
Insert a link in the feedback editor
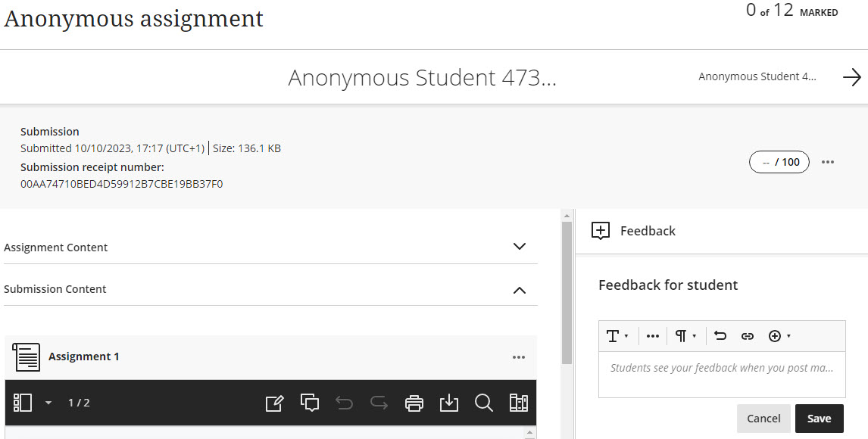pyautogui.click(x=748, y=335)
